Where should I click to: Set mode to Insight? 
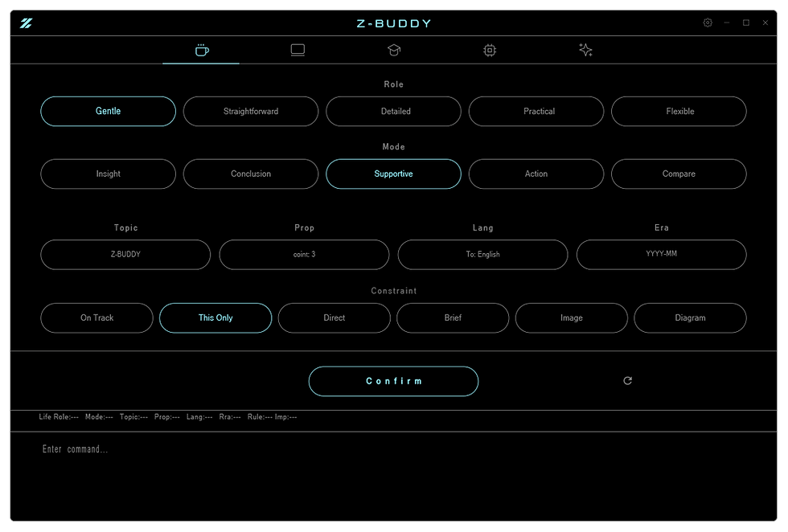[x=108, y=174]
